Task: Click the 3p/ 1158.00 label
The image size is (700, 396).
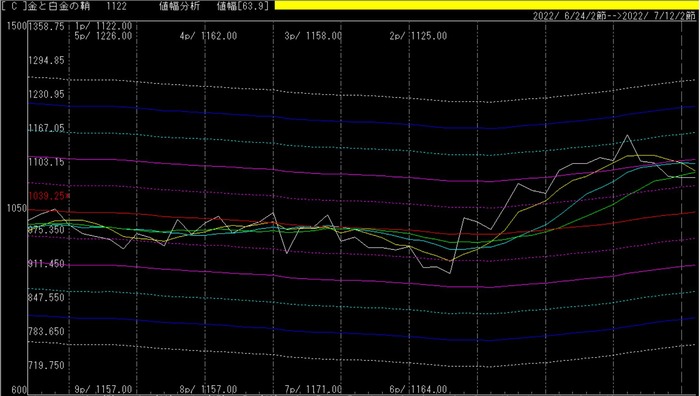Action: [313, 36]
